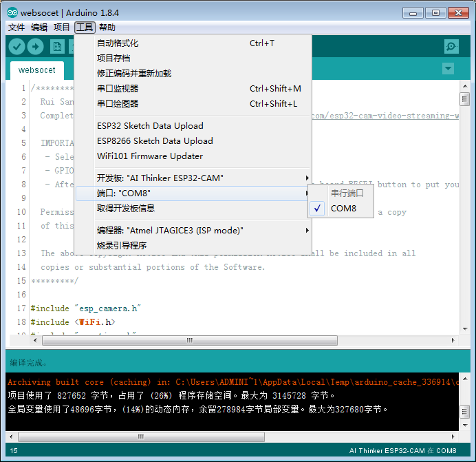Screen dimensions: 476x462
Task: Click the console vertical scrollbar thumb
Action: point(464,412)
